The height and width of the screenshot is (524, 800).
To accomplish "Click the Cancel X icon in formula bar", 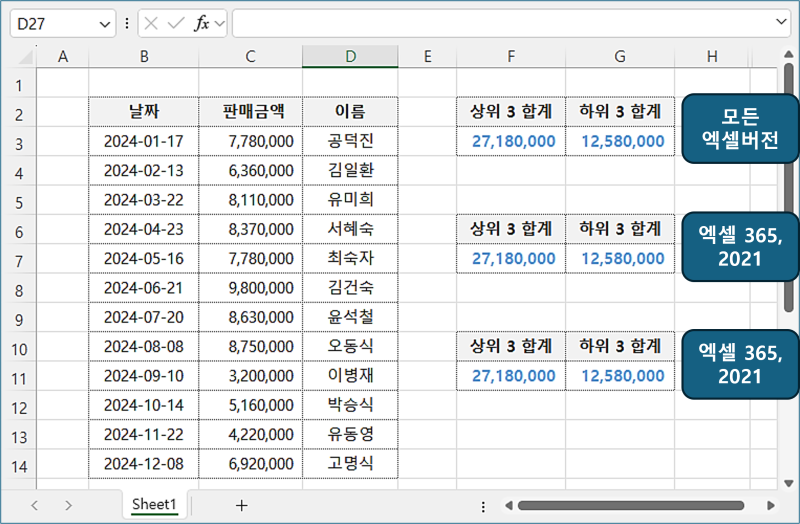I will click(152, 23).
